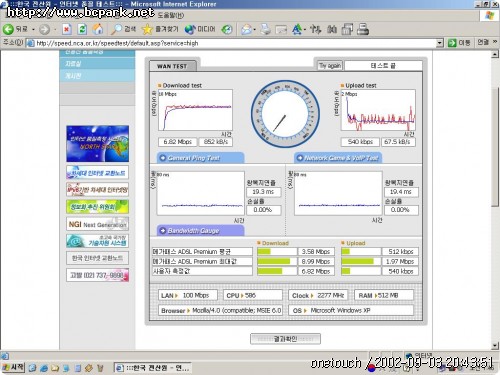Stop loading with the red X icon
This screenshot has height=375, width=500.
point(67,30)
